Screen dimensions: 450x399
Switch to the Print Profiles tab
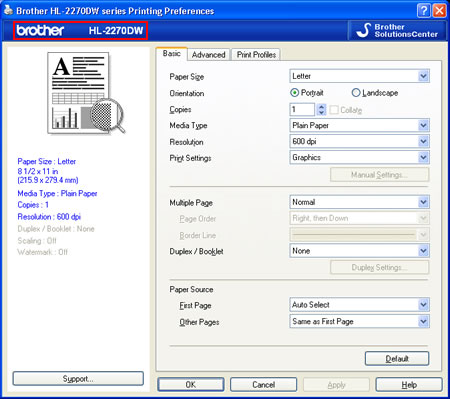(256, 55)
